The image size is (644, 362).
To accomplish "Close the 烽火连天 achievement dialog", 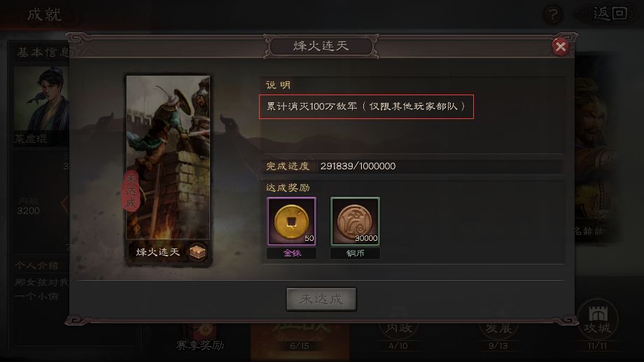I will point(560,46).
